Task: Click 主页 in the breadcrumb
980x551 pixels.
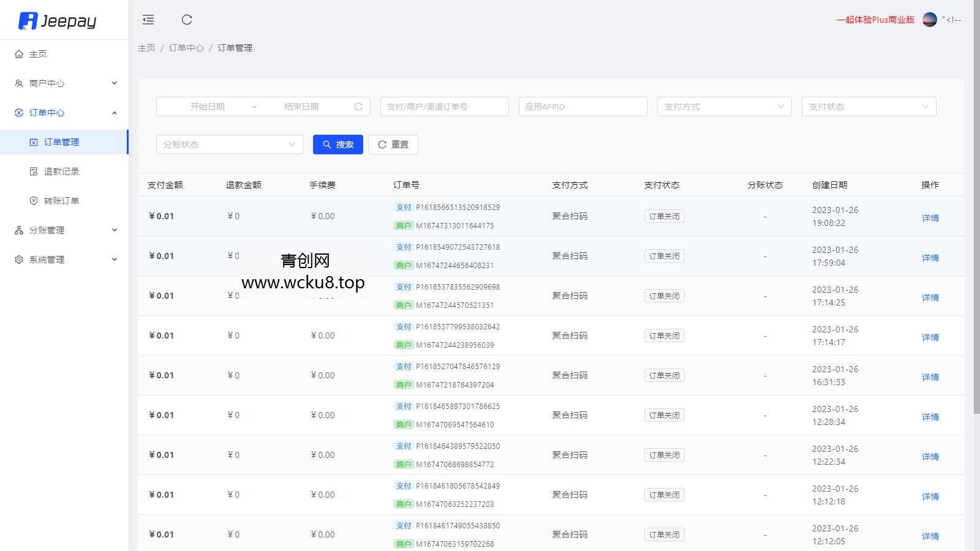Action: 146,47
